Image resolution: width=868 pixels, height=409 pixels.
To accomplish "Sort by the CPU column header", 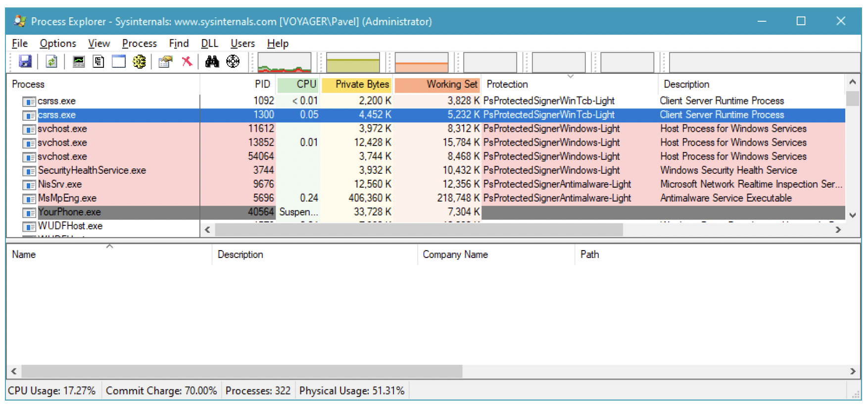I will coord(298,84).
